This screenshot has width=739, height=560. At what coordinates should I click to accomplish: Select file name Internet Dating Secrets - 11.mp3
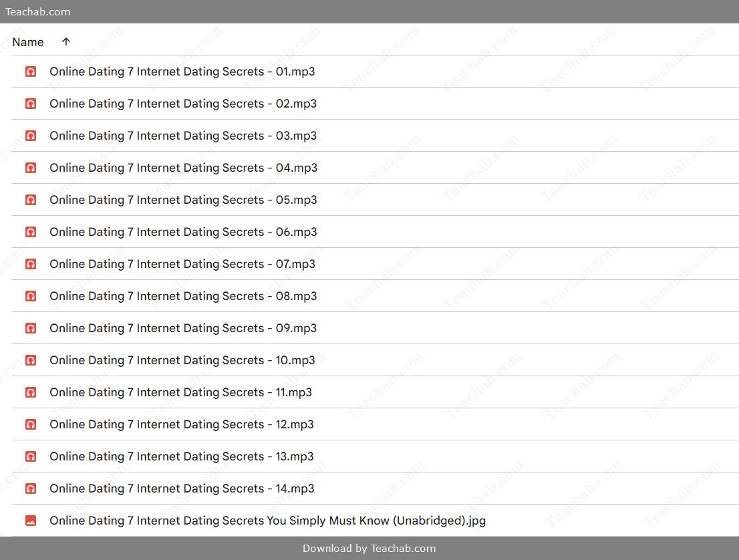pos(180,392)
